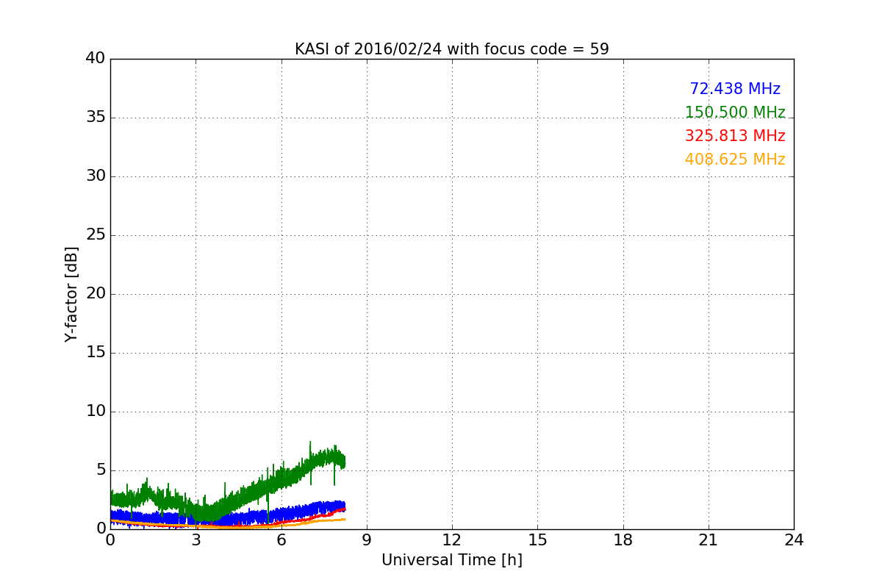Click the 'Y-factor [dB]' axis label
882x588 pixels.
point(71,294)
